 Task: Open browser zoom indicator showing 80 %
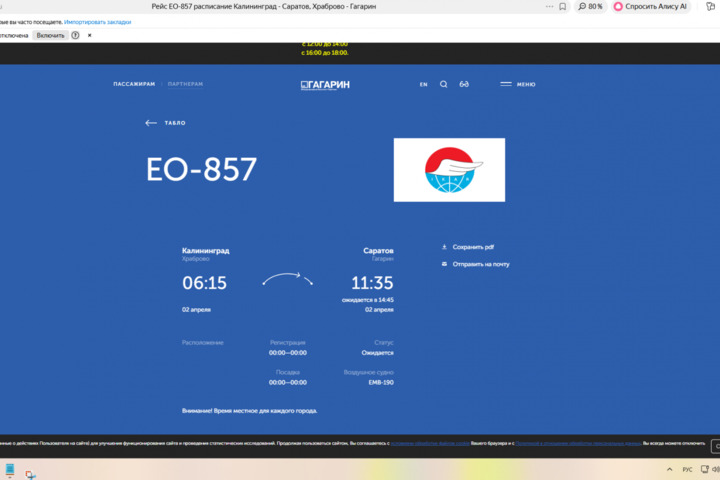click(590, 6)
